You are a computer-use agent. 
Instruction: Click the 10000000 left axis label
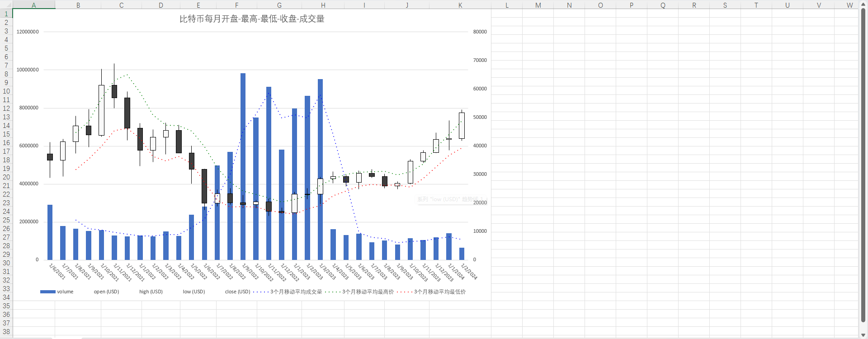tap(28, 70)
